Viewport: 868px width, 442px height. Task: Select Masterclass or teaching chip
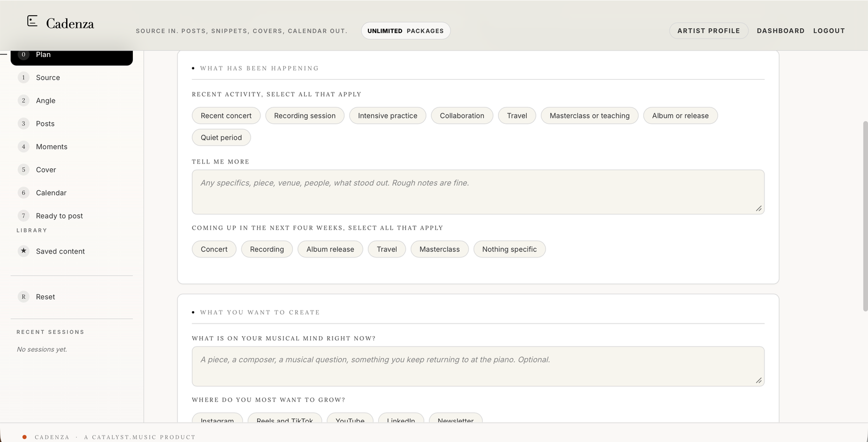(590, 116)
